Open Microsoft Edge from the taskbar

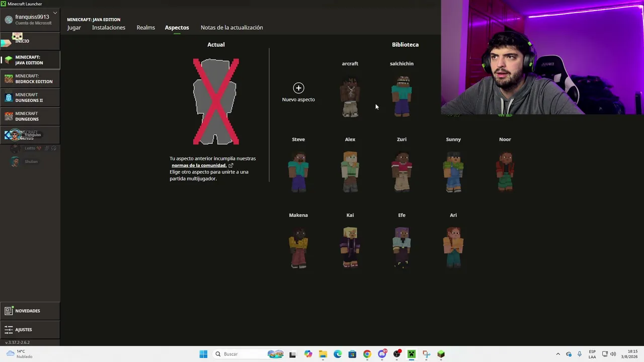pos(338,354)
